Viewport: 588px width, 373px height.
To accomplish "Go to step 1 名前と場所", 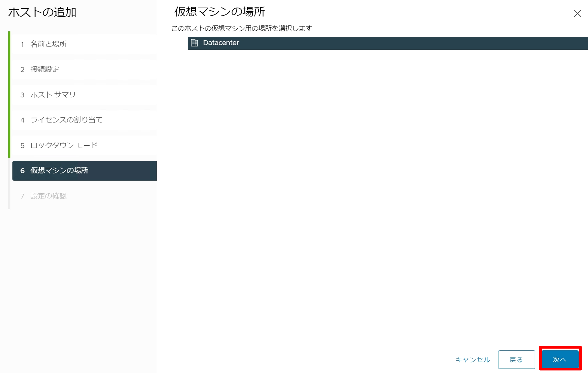I will (48, 44).
